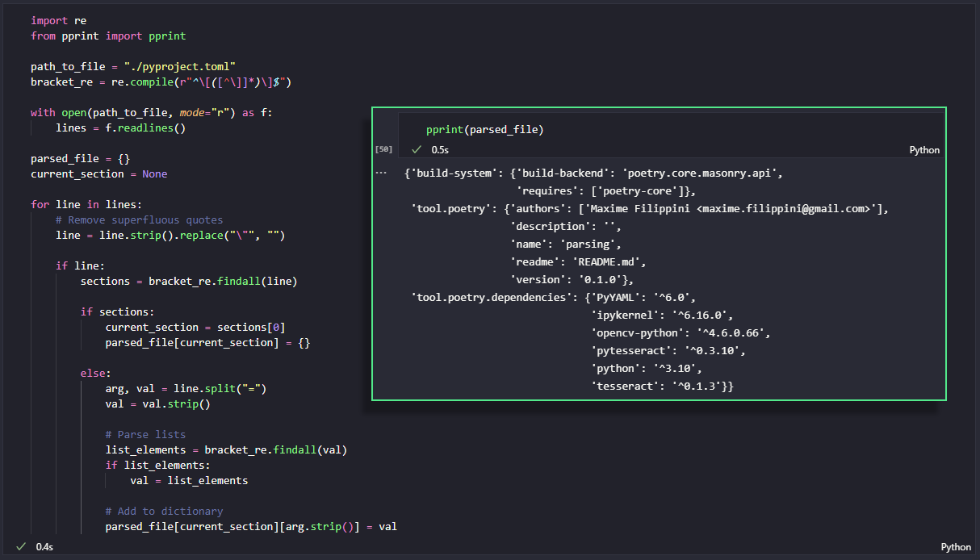Click the [50] execution count label
The width and height of the screenshot is (980, 560).
pos(383,149)
